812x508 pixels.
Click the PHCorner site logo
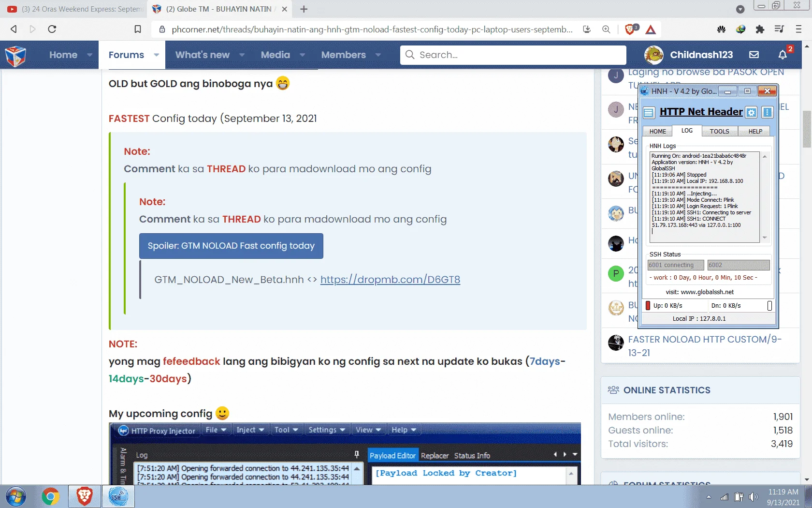pyautogui.click(x=15, y=55)
